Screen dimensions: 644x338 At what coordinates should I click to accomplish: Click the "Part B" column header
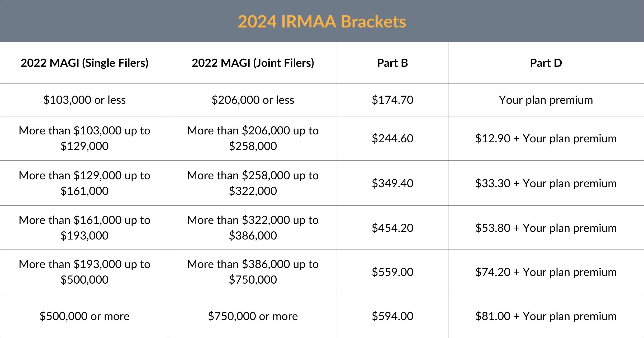(392, 63)
